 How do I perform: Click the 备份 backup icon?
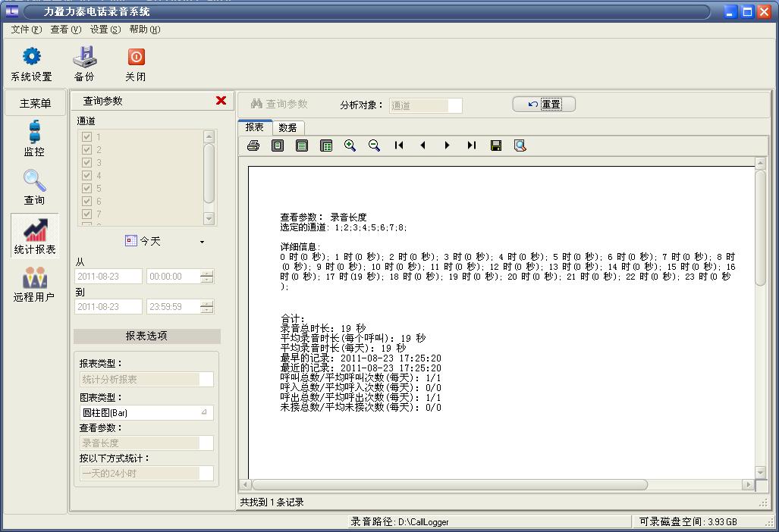click(84, 58)
